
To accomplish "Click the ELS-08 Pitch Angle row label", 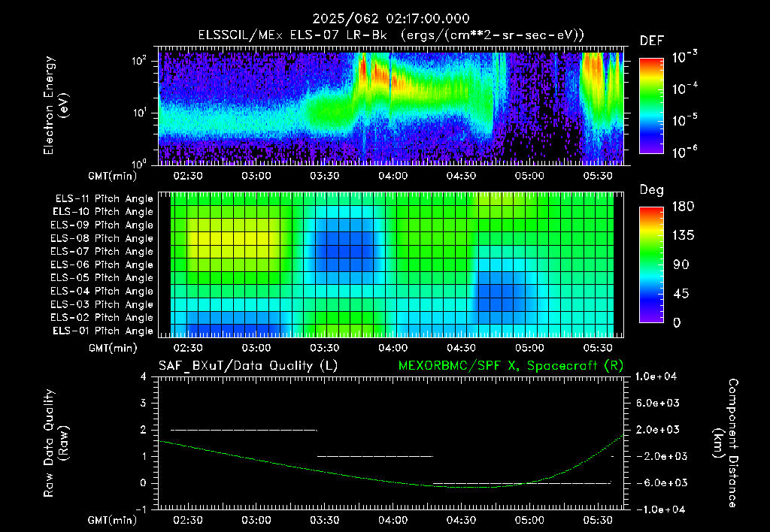I will [x=102, y=238].
